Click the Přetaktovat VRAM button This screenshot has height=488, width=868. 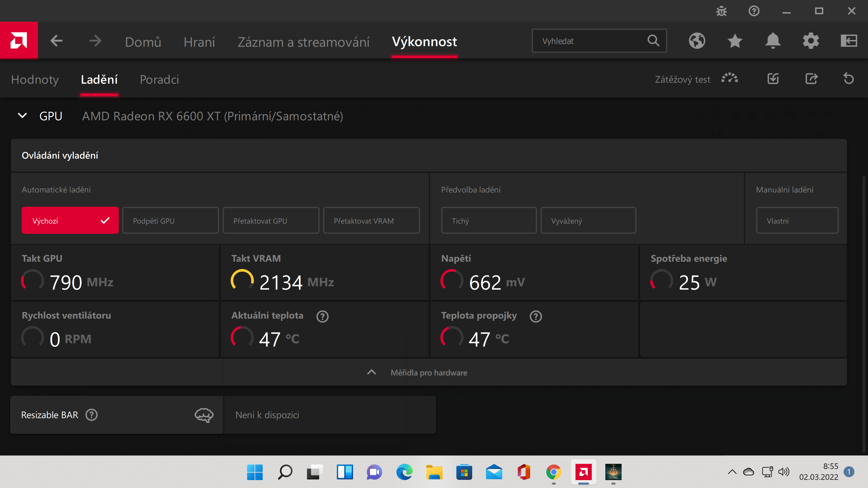coord(371,221)
